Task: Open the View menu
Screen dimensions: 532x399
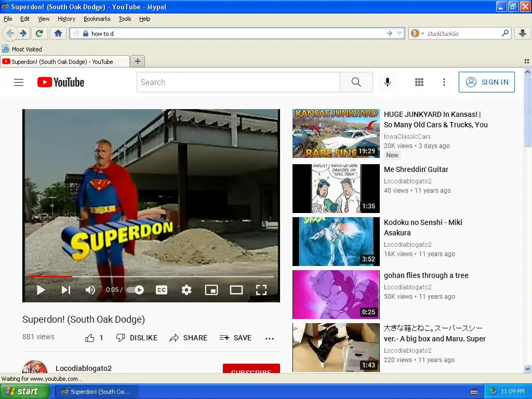Action: (44, 19)
